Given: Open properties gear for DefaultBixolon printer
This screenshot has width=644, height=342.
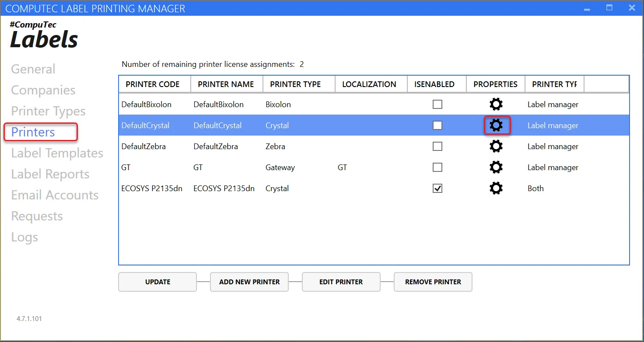Looking at the screenshot, I should coord(496,105).
